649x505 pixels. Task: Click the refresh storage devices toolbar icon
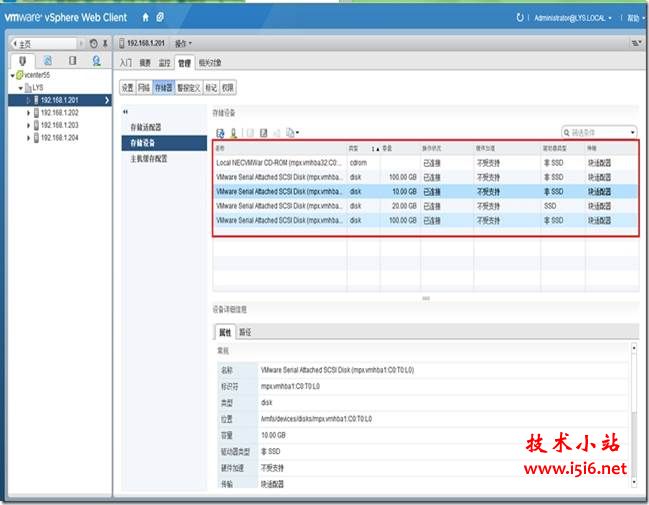pyautogui.click(x=220, y=133)
